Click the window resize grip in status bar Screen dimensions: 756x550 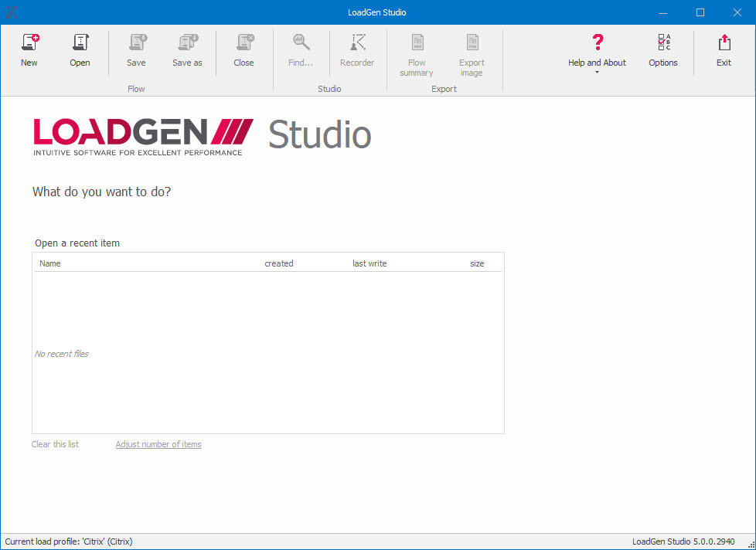[x=751, y=545]
